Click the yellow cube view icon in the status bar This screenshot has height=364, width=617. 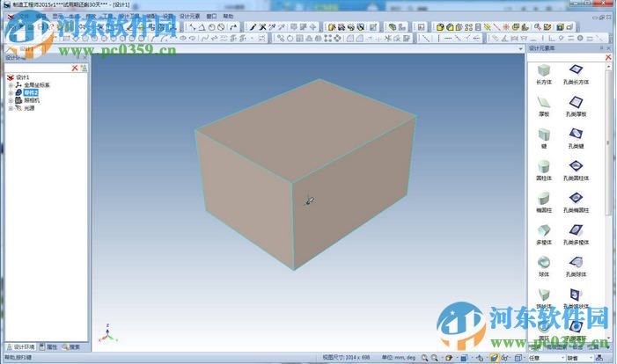point(448,358)
